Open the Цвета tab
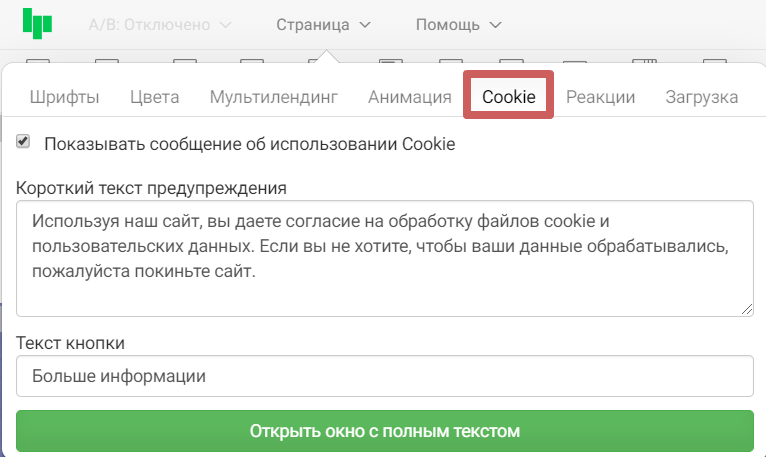 [154, 97]
